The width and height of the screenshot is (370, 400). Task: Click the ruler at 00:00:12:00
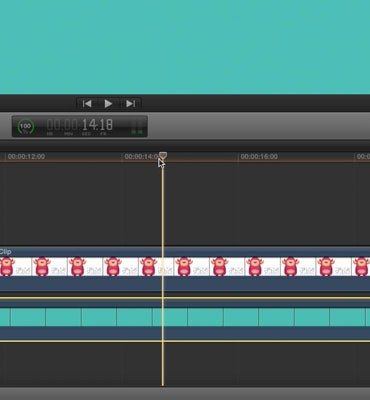point(26,157)
